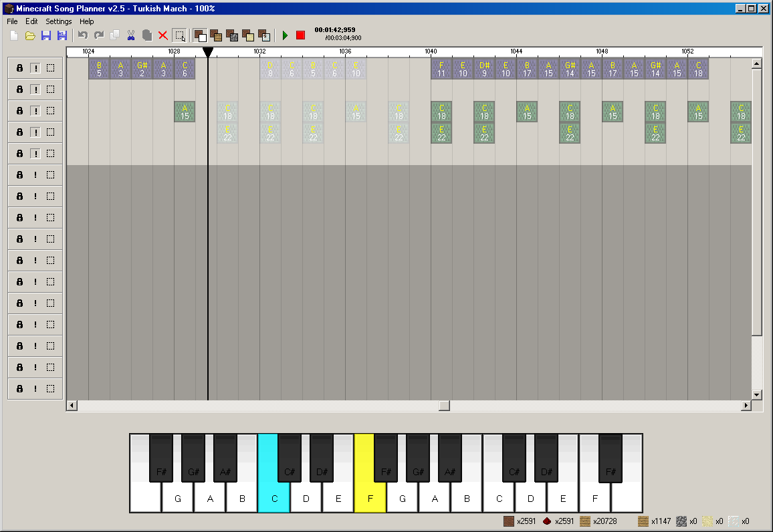Create a new song file
The image size is (773, 532).
click(x=14, y=35)
